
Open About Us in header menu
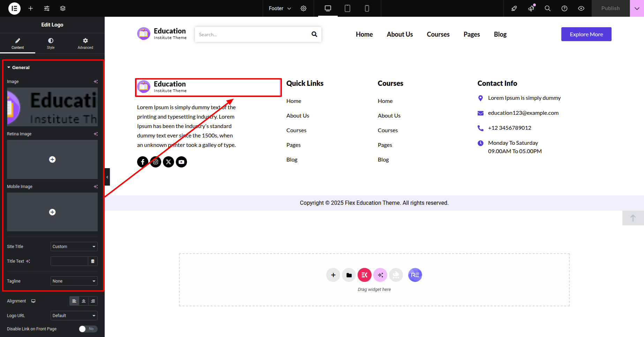(400, 34)
